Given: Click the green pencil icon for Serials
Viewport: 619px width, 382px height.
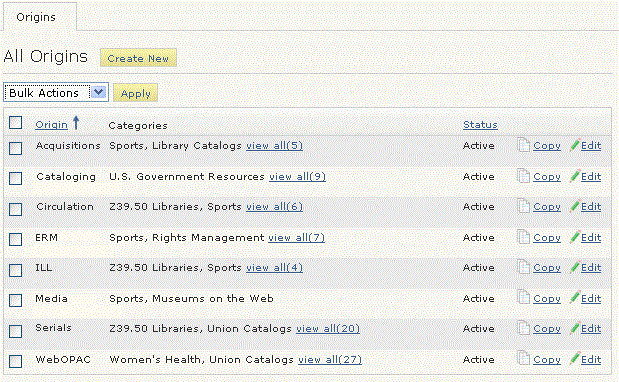Looking at the screenshot, I should pos(574,328).
